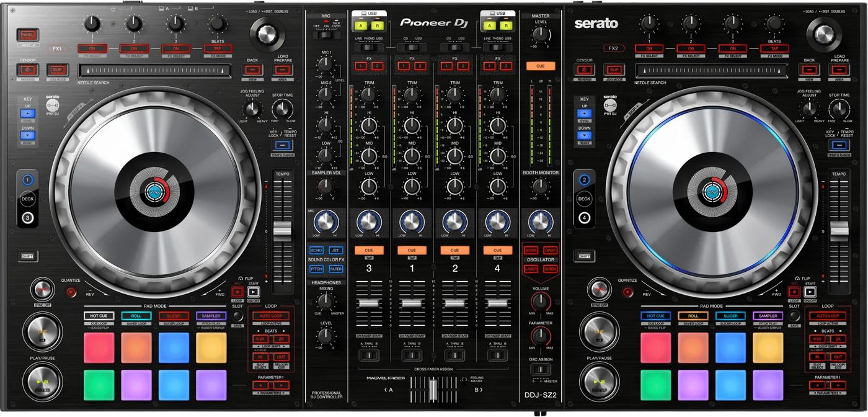Trigger the SIREN oscillator button
The height and width of the screenshot is (417, 868).
pyautogui.click(x=551, y=269)
